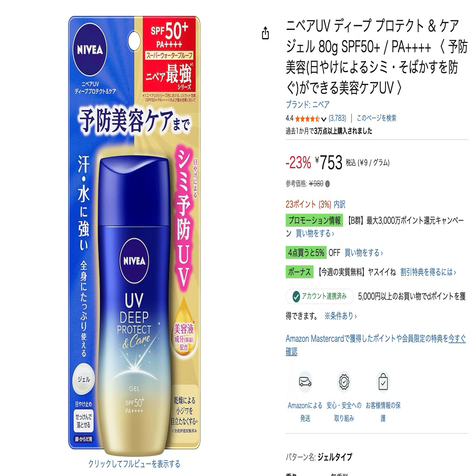Click 買い物をする under the promotion campaign
The width and height of the screenshot is (476, 476).
tap(315, 233)
